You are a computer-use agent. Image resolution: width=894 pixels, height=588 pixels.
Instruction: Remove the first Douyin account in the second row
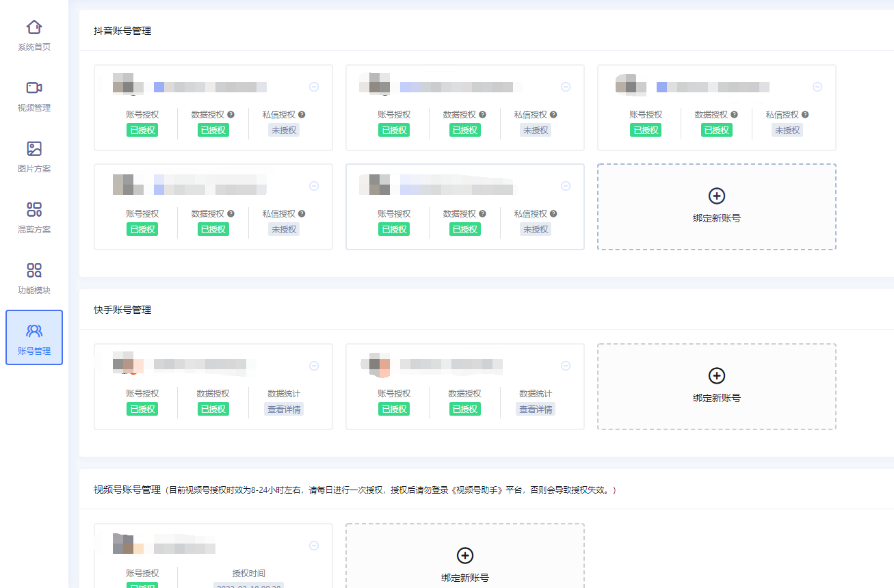[x=314, y=186]
